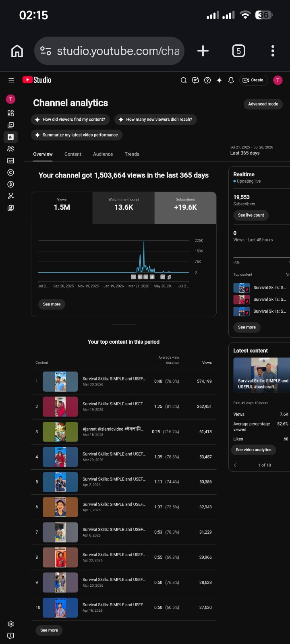Screen dimensions: 290x644
Task: Select the Analytics bar chart sidebar icon
Action: (x=11, y=137)
